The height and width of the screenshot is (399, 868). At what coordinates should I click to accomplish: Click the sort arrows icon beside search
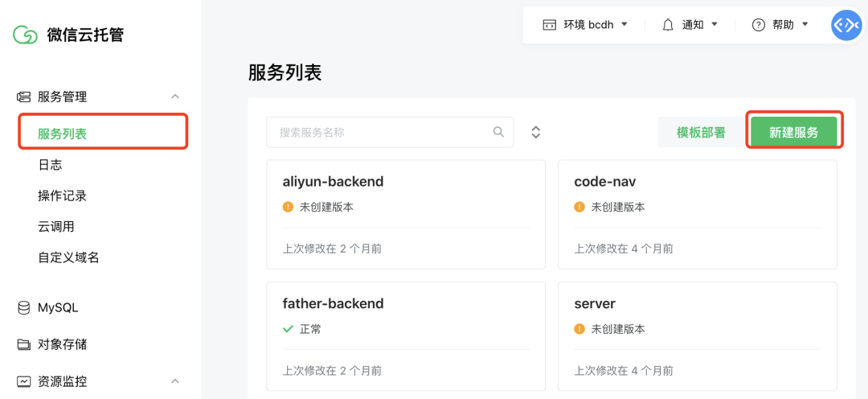pyautogui.click(x=536, y=133)
